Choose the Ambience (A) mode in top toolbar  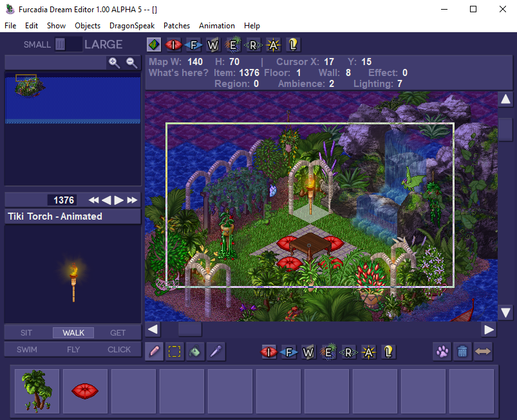coord(273,45)
